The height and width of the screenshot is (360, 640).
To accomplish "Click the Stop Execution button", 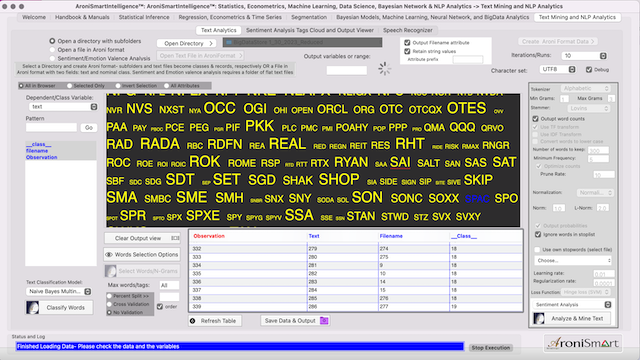I will pos(491,348).
